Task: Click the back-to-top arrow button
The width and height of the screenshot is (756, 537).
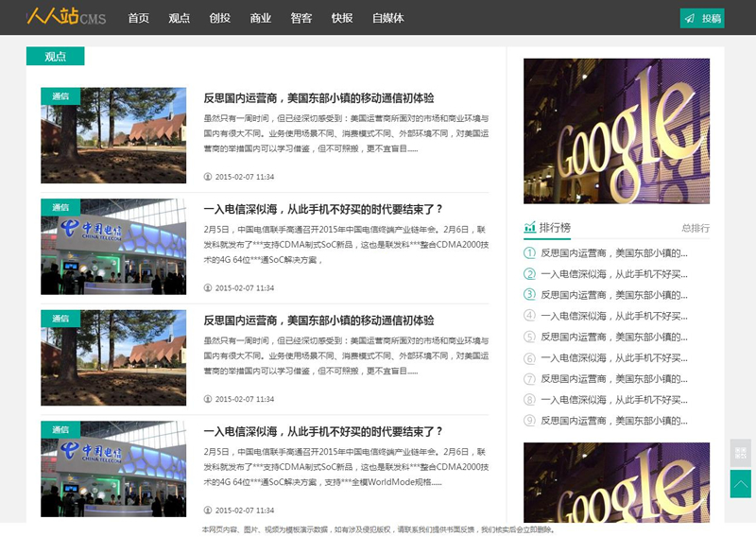Action: (x=741, y=484)
